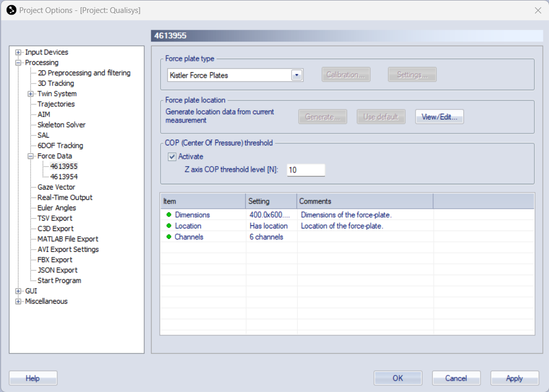The width and height of the screenshot is (549, 392).
Task: Uncheck the COP threshold Activate checkbox
Action: point(172,156)
